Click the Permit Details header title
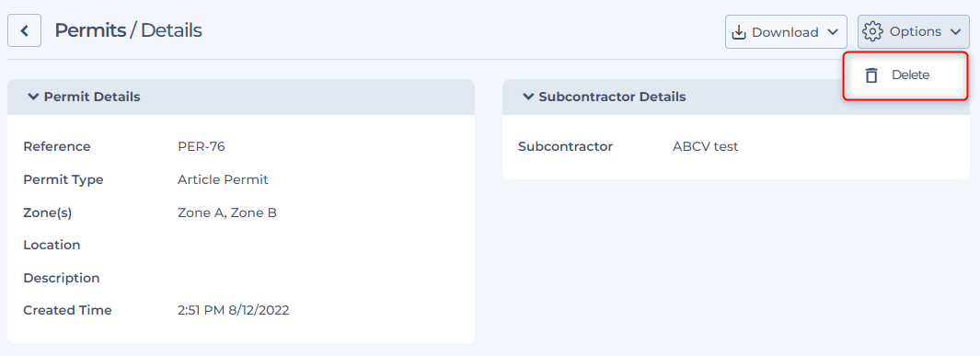The height and width of the screenshot is (356, 980). 92,97
